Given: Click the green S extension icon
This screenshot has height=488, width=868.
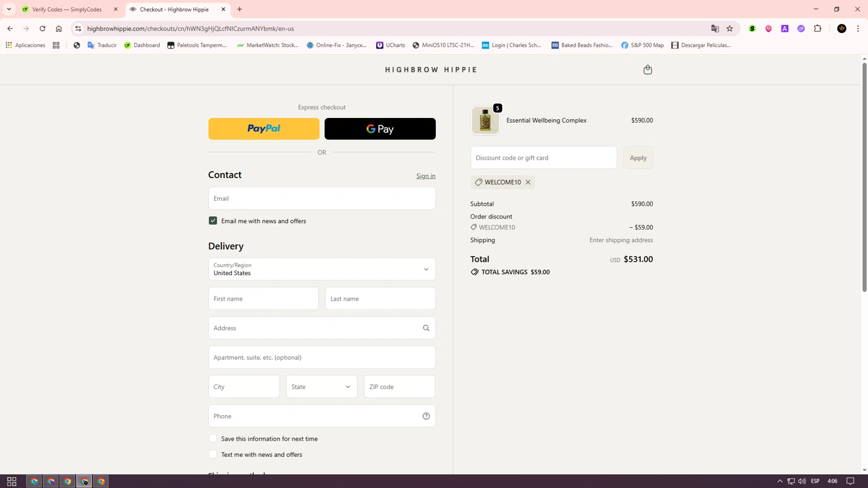Looking at the screenshot, I should point(752,28).
